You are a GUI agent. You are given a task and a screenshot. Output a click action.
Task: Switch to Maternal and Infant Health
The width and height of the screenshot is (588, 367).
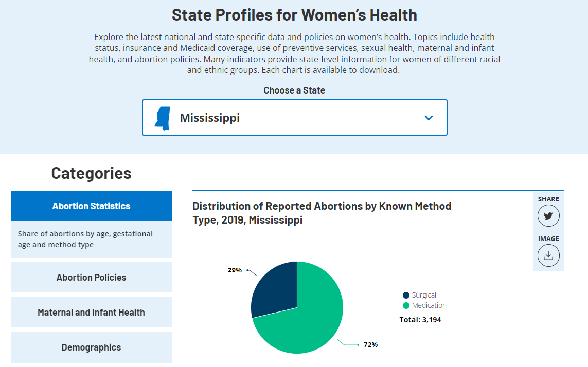(x=91, y=313)
